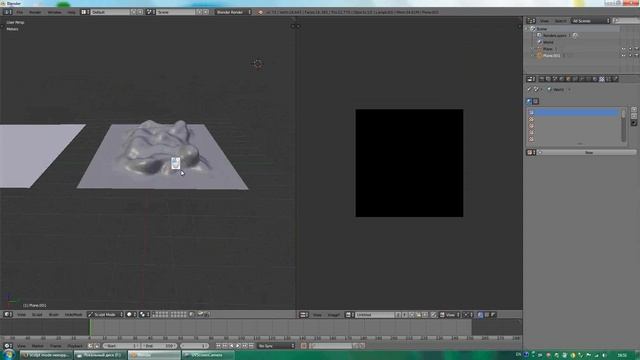
Task: Toggle visibility eye for Plane
Action: click(623, 49)
